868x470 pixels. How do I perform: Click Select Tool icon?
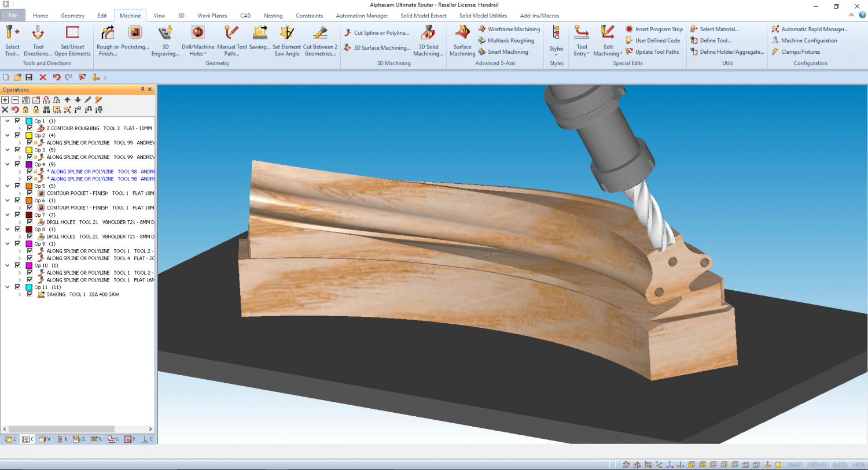[x=12, y=40]
